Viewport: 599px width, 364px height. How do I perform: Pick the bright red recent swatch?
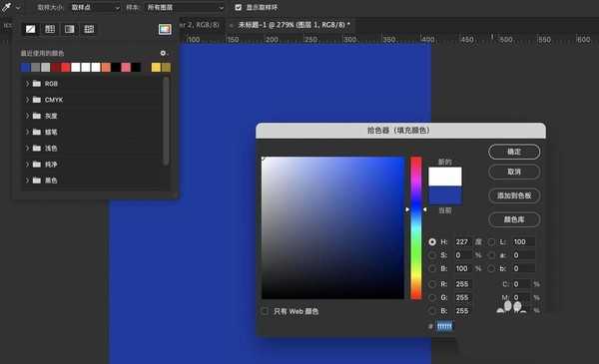pos(66,68)
